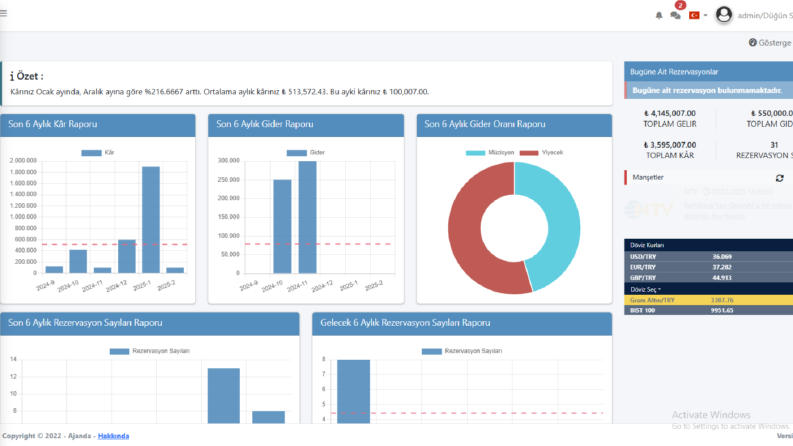Open the messages chat icon
The width and height of the screenshot is (793, 446).
[675, 16]
